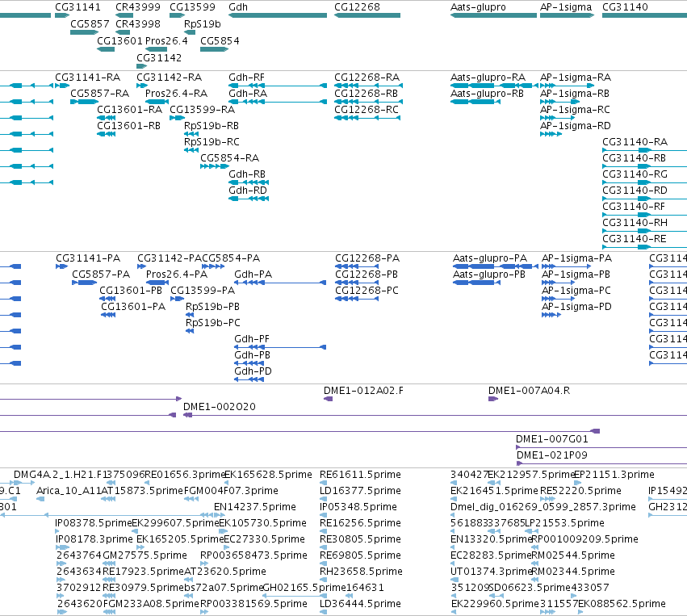The height and width of the screenshot is (616, 687).
Task: Select protein RpS19b-PC
Action: click(213, 323)
